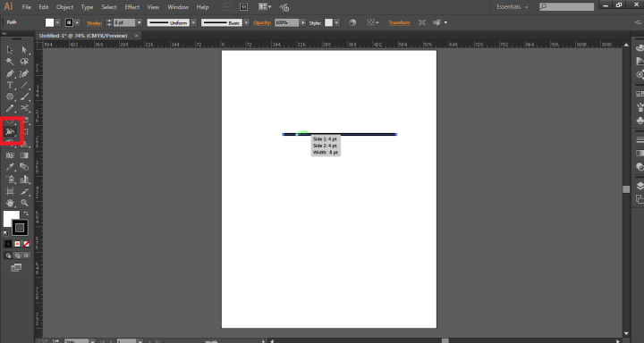
Task: Enable Draw Behind mode
Action: click(x=17, y=255)
